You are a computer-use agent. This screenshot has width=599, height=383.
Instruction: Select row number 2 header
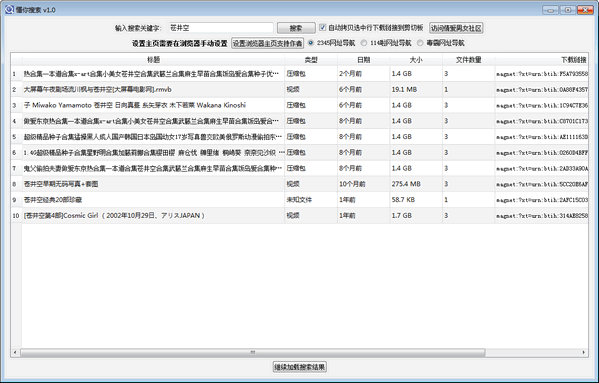coord(16,89)
